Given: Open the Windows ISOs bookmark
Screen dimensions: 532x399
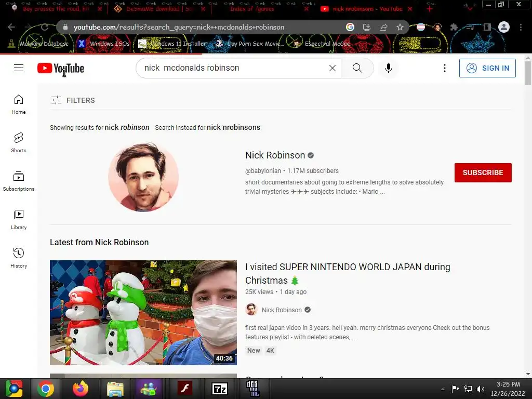Looking at the screenshot, I should click(x=103, y=44).
